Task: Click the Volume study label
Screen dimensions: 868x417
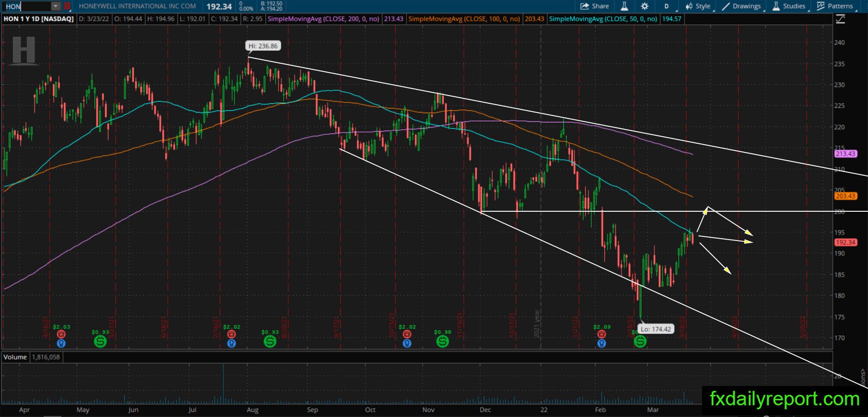Action: point(15,357)
